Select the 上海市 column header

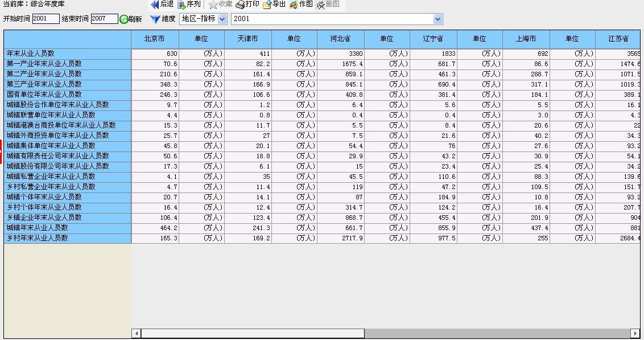coord(526,39)
